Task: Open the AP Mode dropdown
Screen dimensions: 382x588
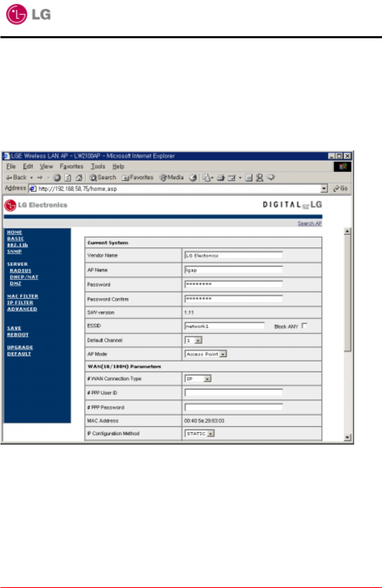Action: [206, 354]
